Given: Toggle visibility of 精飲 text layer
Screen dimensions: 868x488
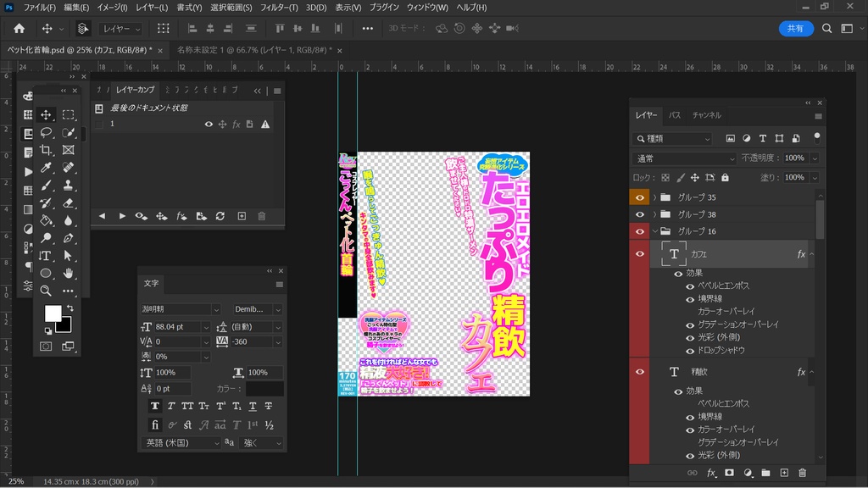Looking at the screenshot, I should (x=639, y=372).
